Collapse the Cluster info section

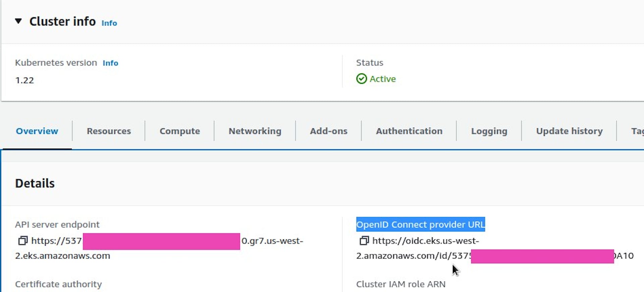click(18, 21)
